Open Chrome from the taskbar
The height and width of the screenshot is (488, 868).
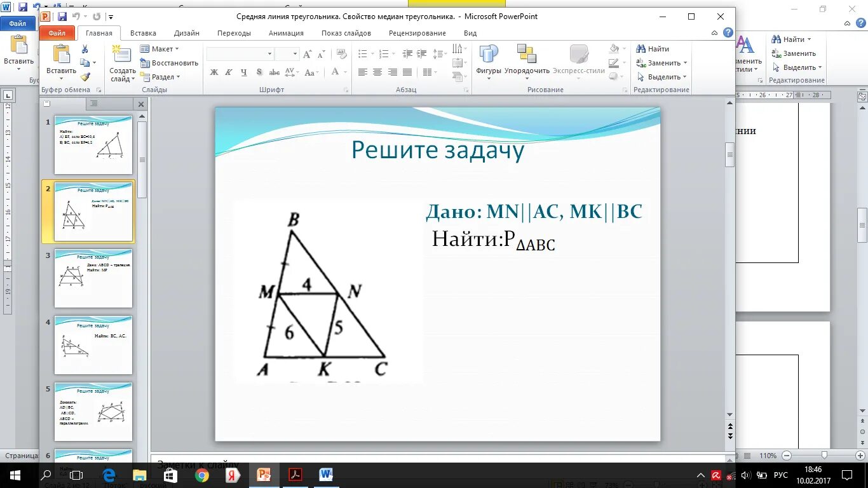coord(201,475)
